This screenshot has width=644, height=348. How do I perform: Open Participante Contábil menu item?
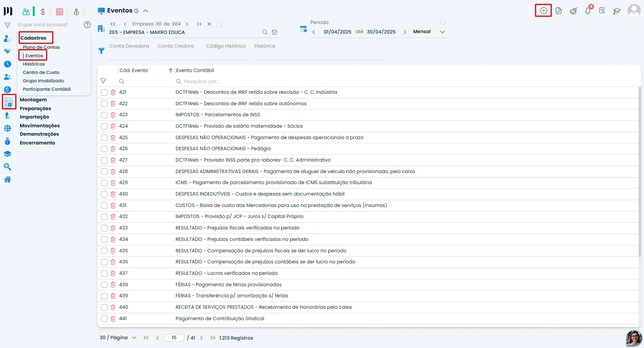(46, 89)
